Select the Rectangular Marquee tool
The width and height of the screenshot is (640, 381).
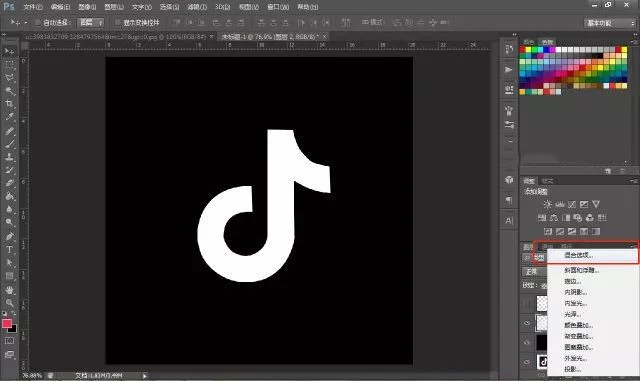(9, 65)
